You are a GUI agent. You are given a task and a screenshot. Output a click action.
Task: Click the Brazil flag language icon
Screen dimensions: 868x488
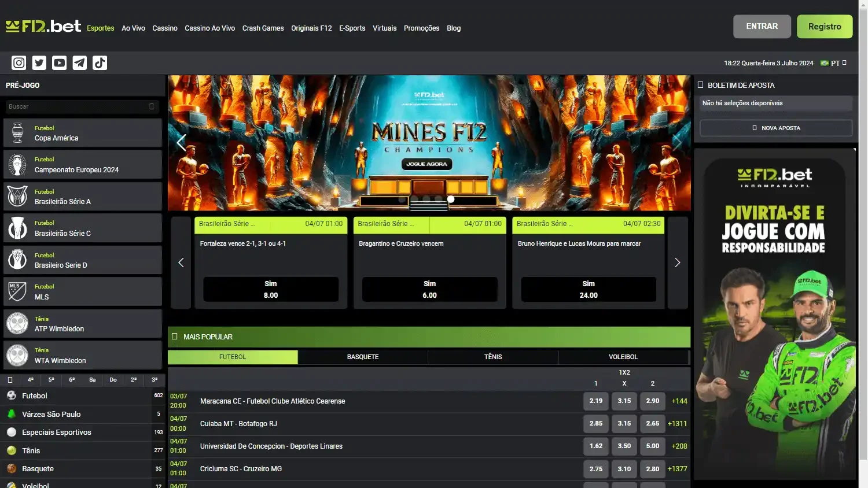(x=825, y=63)
